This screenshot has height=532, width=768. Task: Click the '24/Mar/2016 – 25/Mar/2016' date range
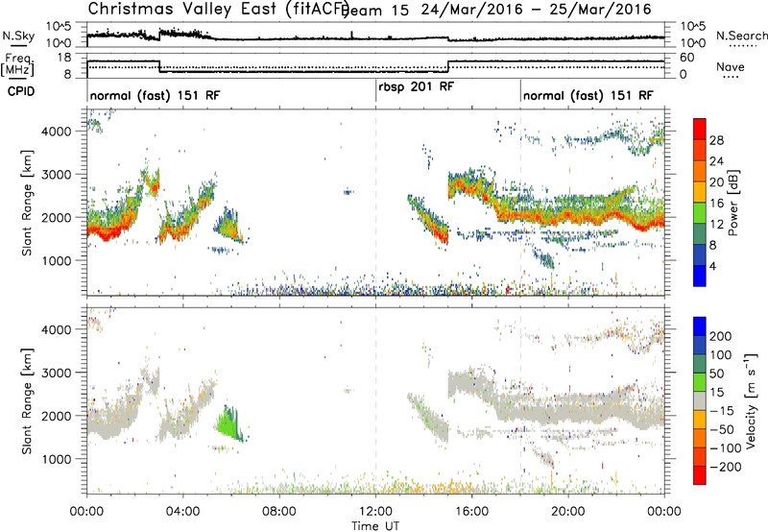537,10
